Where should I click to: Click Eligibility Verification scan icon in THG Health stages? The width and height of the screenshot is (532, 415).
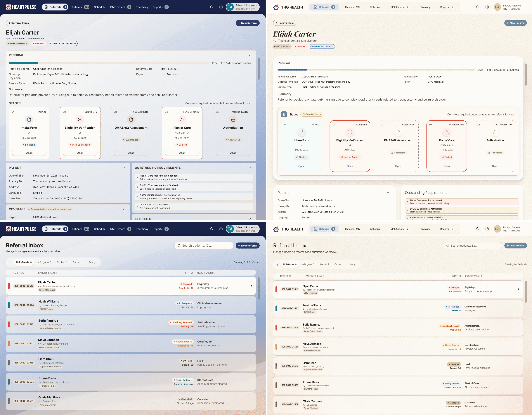click(x=350, y=132)
